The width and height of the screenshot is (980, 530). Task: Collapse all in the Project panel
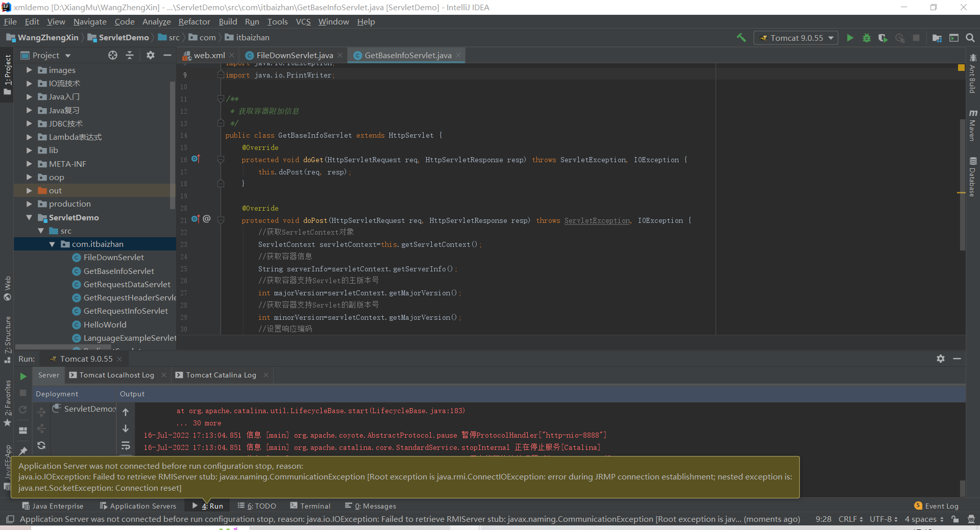(130, 55)
